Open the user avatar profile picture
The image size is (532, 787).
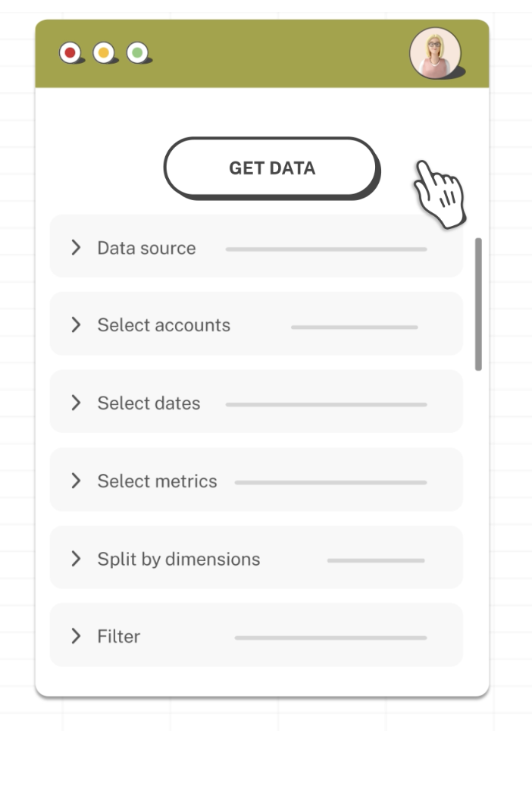435,53
